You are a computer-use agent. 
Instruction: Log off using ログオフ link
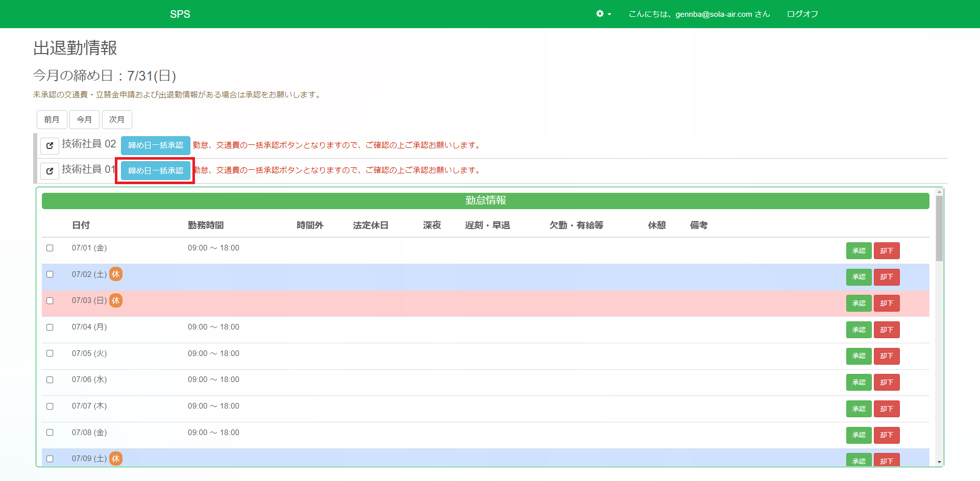pos(802,14)
